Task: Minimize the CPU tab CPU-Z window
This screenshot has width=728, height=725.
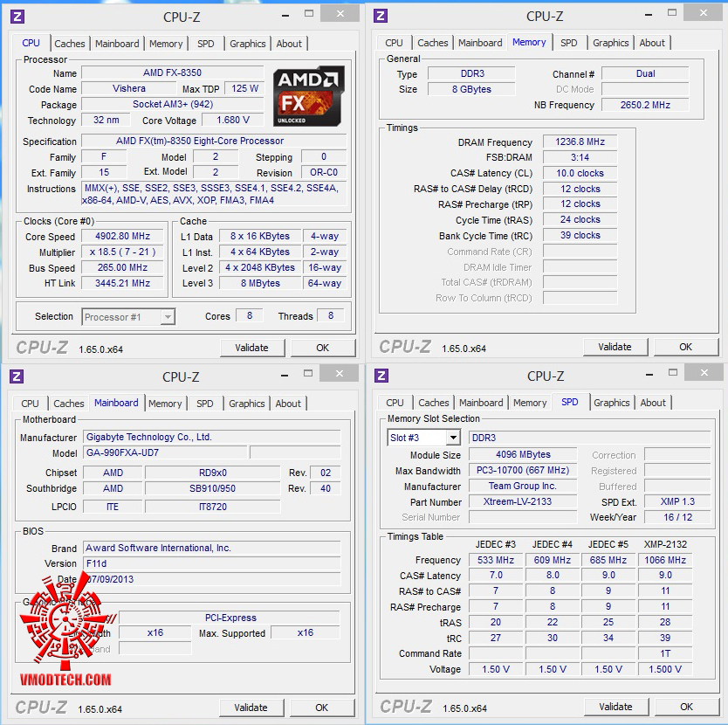Action: coord(285,15)
